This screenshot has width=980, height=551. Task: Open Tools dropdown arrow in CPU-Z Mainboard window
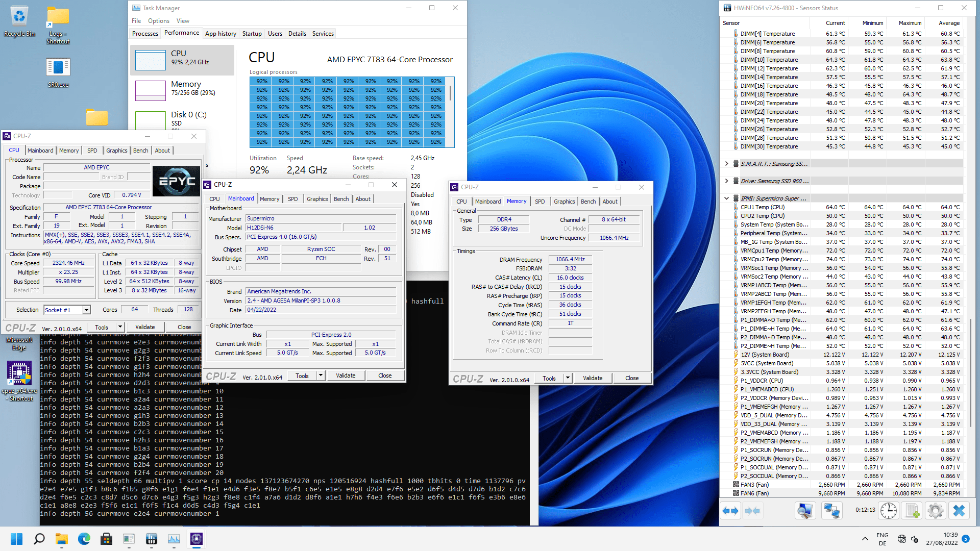tap(321, 375)
